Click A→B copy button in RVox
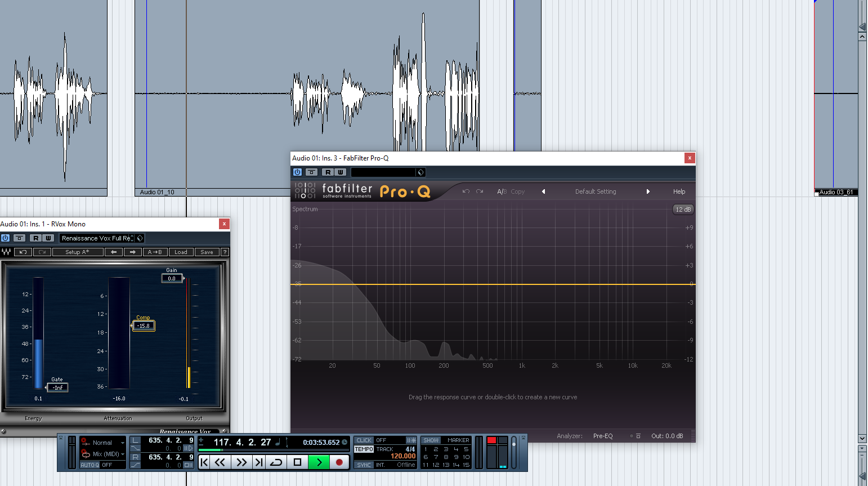Viewport: 868px width, 486px height. click(155, 252)
